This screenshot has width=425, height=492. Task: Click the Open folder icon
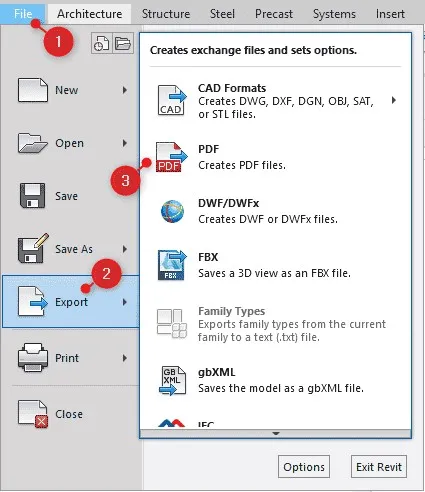[32, 143]
